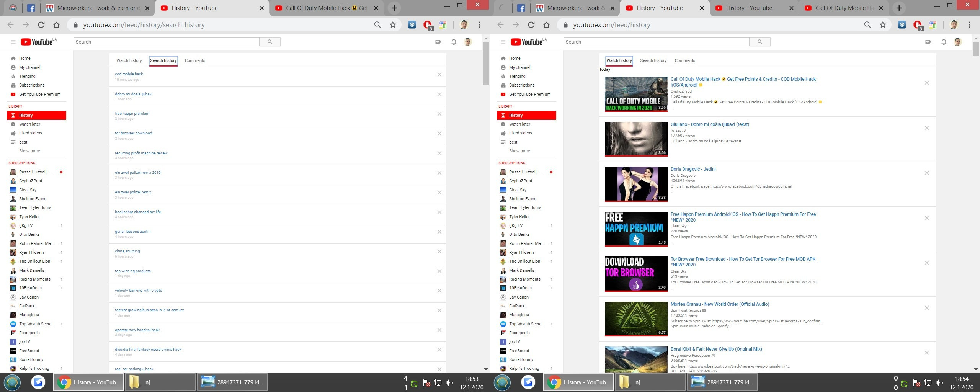
Task: Click upload video camera icon in left window
Action: pyautogui.click(x=438, y=42)
